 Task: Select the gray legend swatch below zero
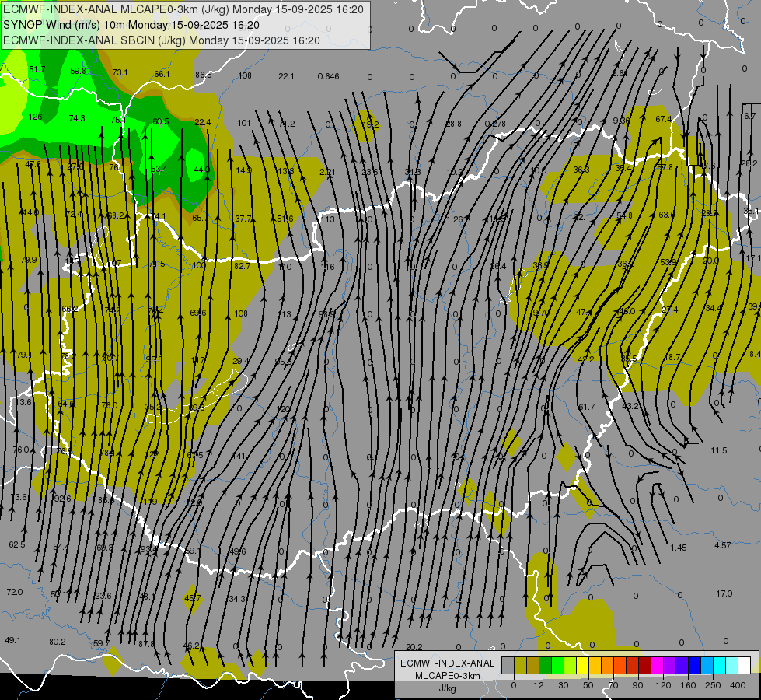point(508,665)
